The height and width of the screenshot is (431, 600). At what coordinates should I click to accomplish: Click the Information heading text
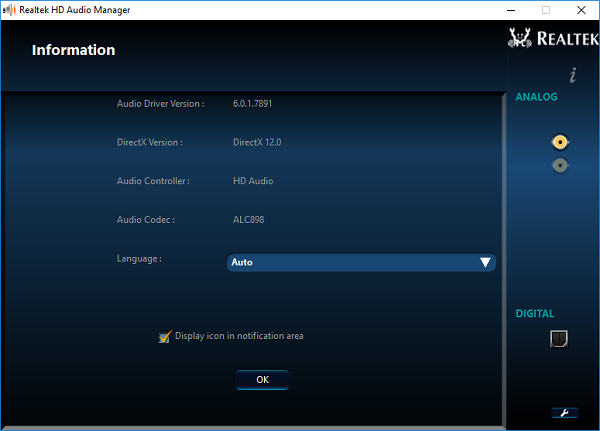point(73,50)
